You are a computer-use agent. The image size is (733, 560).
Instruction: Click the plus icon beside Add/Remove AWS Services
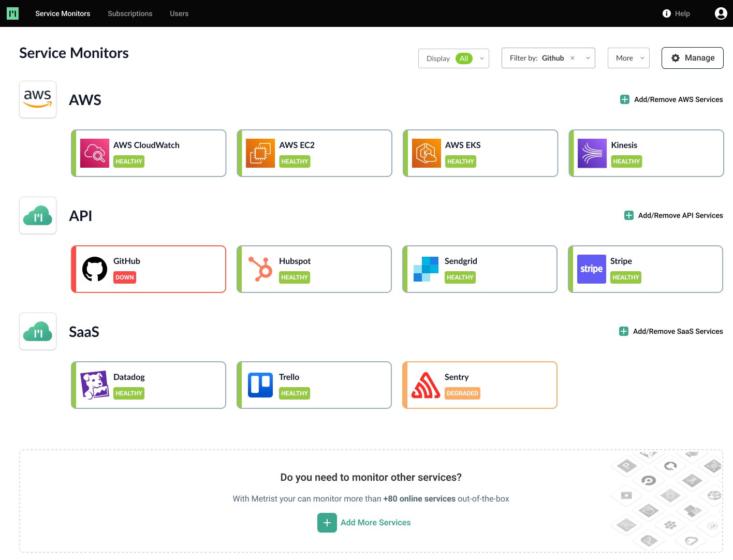click(625, 99)
